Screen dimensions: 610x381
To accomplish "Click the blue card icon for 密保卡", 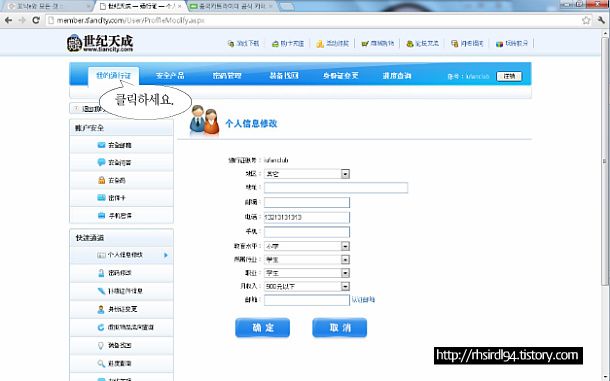I will [x=101, y=198].
